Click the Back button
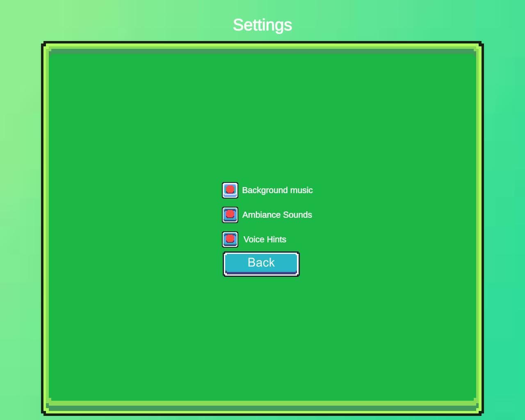This screenshot has height=420, width=525. point(261,264)
